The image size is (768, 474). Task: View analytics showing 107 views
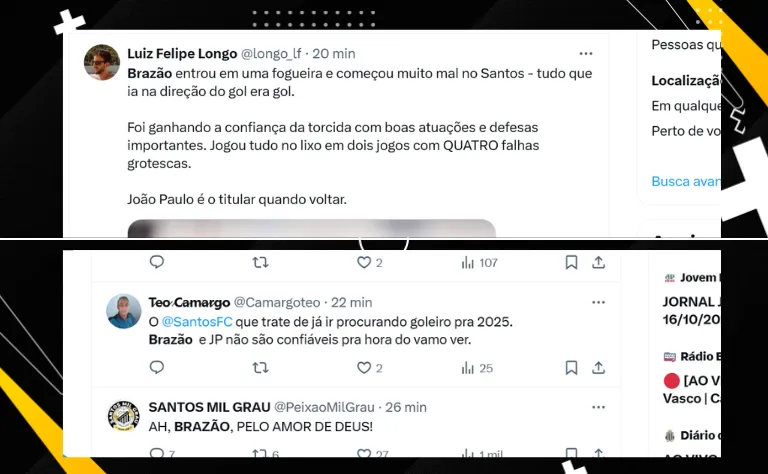480,263
